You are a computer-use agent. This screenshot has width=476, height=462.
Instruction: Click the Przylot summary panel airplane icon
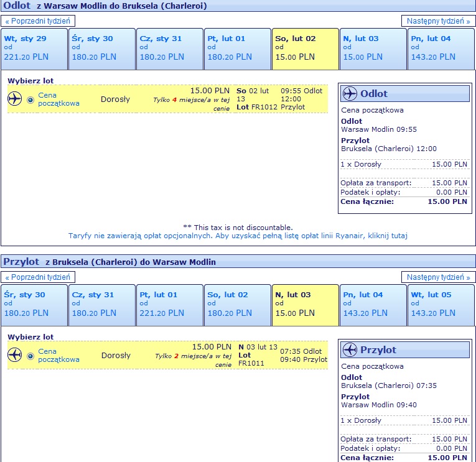350,349
